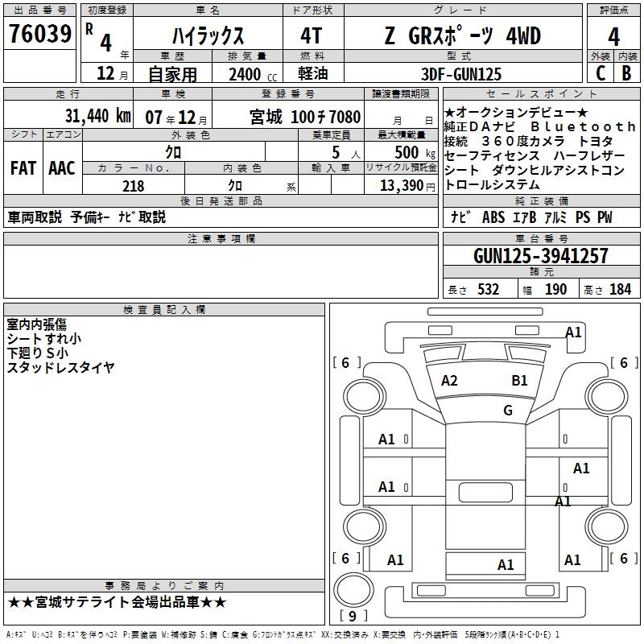
Task: Click the color number 218
Action: click(133, 186)
